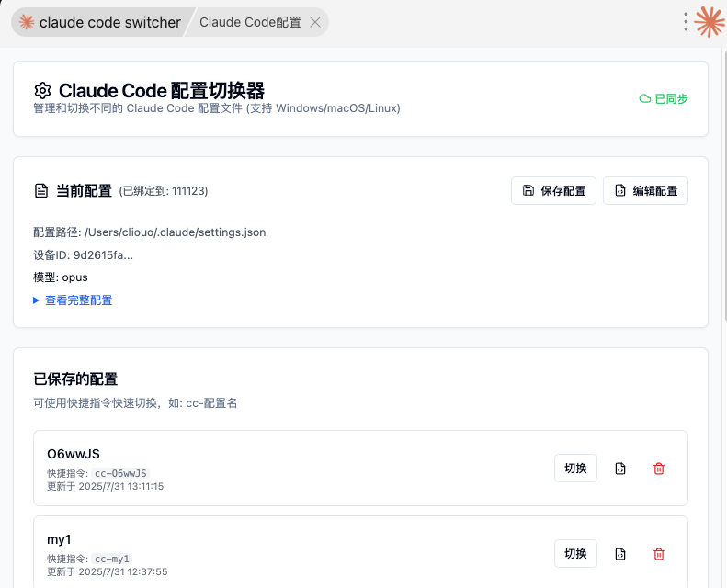Switch to the my1 configuration

pos(575,554)
